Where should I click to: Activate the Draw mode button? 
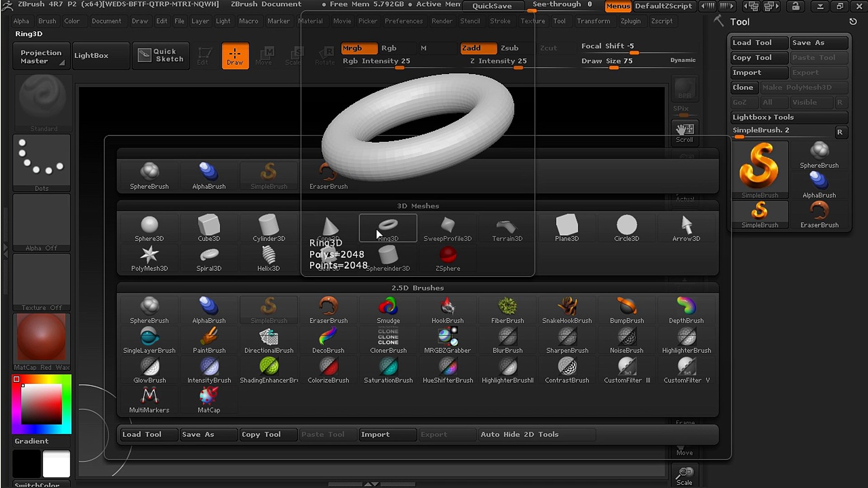click(235, 56)
